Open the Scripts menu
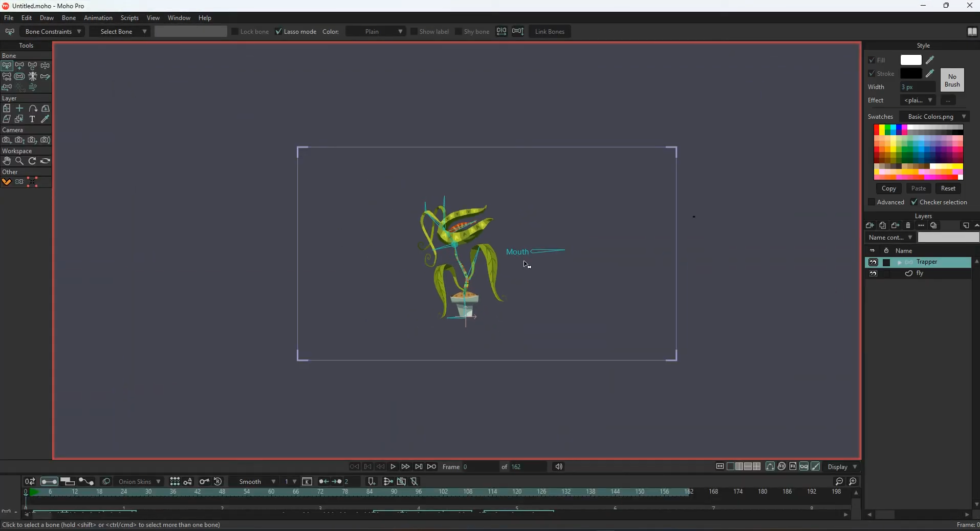The image size is (980, 531). (x=129, y=18)
